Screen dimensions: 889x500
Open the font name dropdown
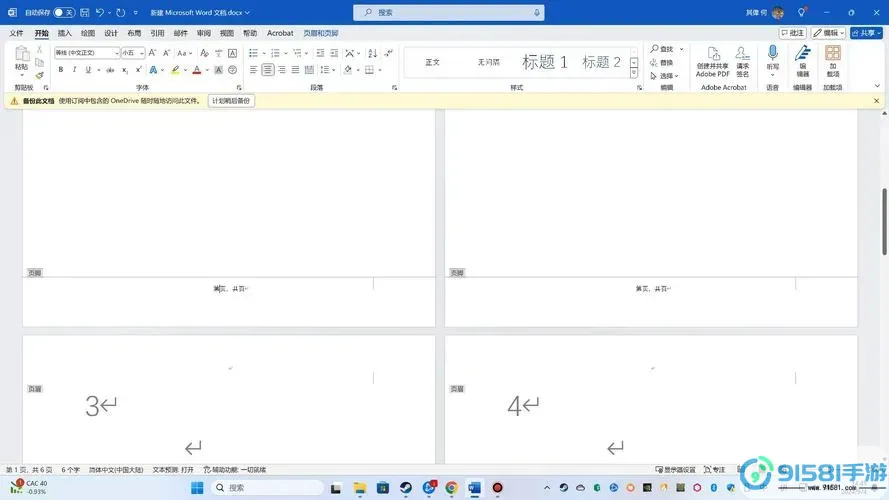pos(116,53)
